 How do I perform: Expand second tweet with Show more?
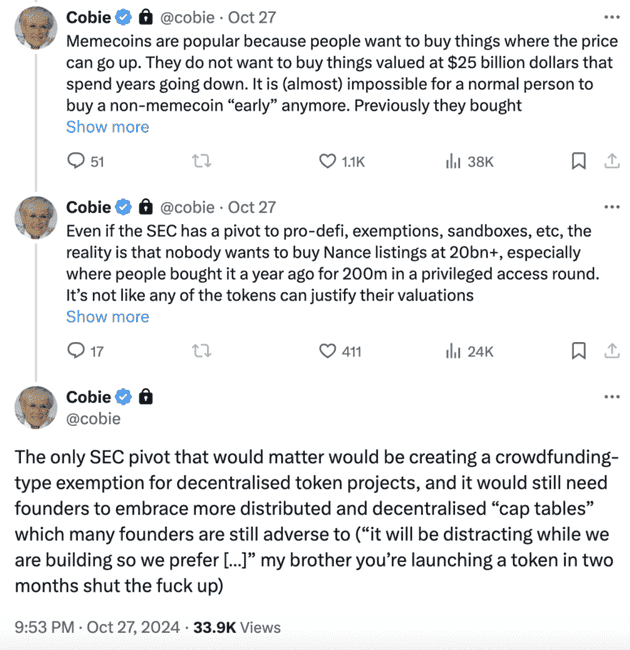[107, 317]
